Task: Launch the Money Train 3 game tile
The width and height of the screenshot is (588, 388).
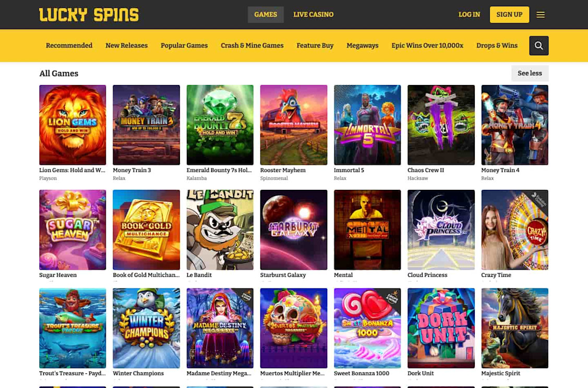Action: point(146,125)
